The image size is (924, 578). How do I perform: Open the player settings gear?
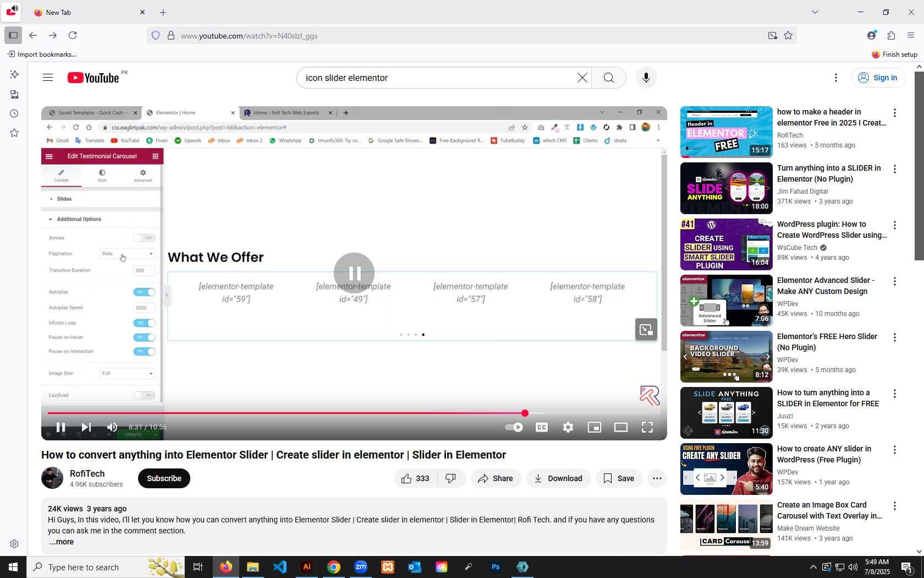pos(568,427)
